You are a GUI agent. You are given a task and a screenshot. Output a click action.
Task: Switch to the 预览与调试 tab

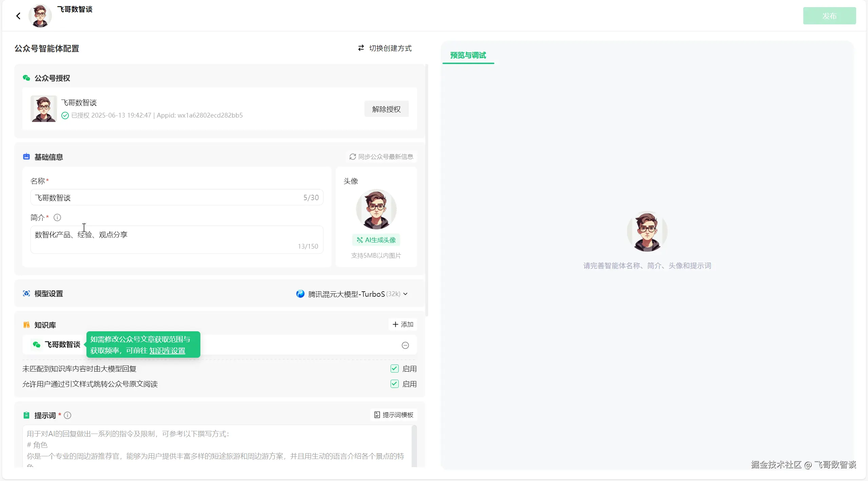(468, 55)
